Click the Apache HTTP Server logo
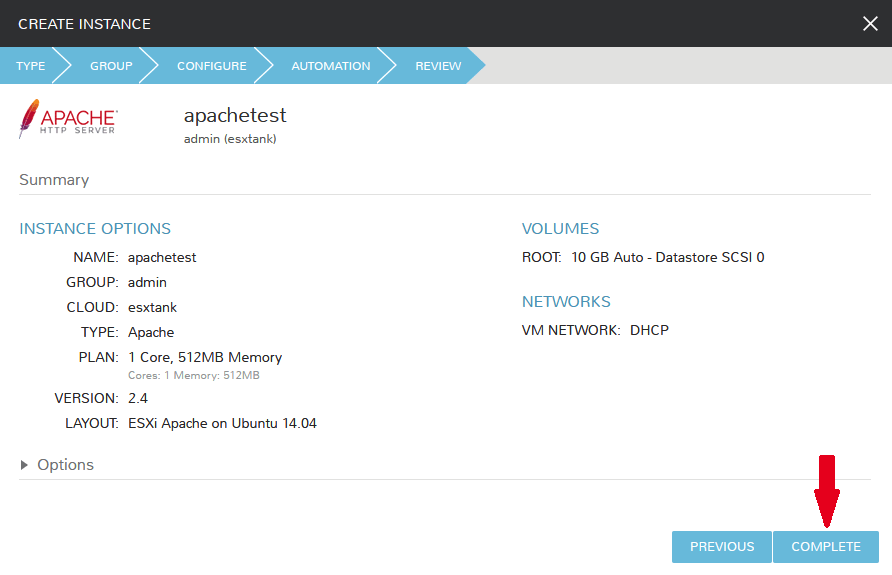This screenshot has height=575, width=892. [x=68, y=118]
